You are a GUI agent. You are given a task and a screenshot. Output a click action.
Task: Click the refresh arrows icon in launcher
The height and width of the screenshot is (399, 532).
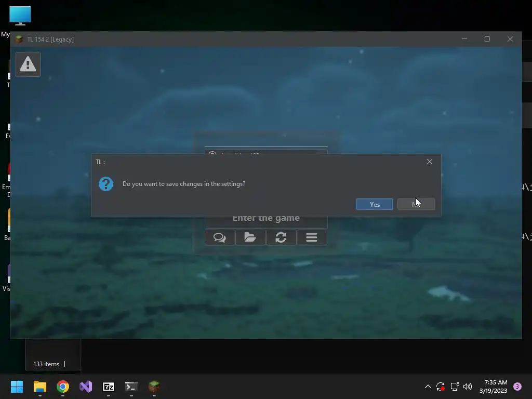(x=281, y=237)
